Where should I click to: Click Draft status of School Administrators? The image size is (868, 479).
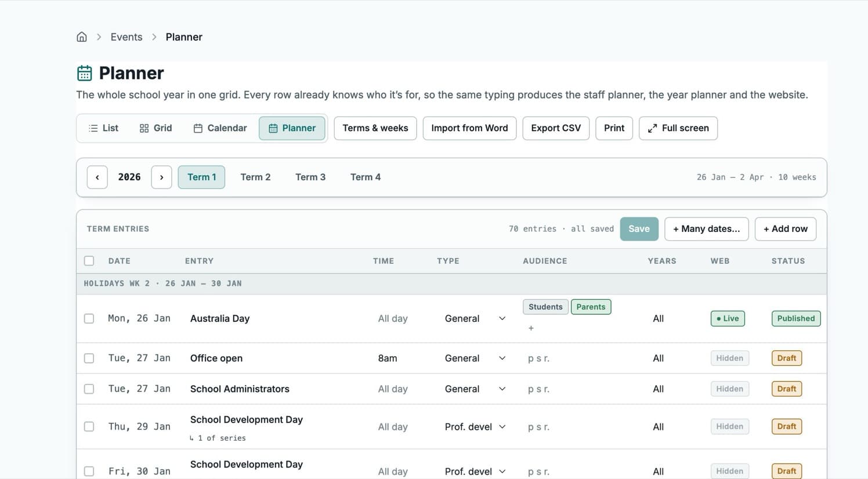787,389
